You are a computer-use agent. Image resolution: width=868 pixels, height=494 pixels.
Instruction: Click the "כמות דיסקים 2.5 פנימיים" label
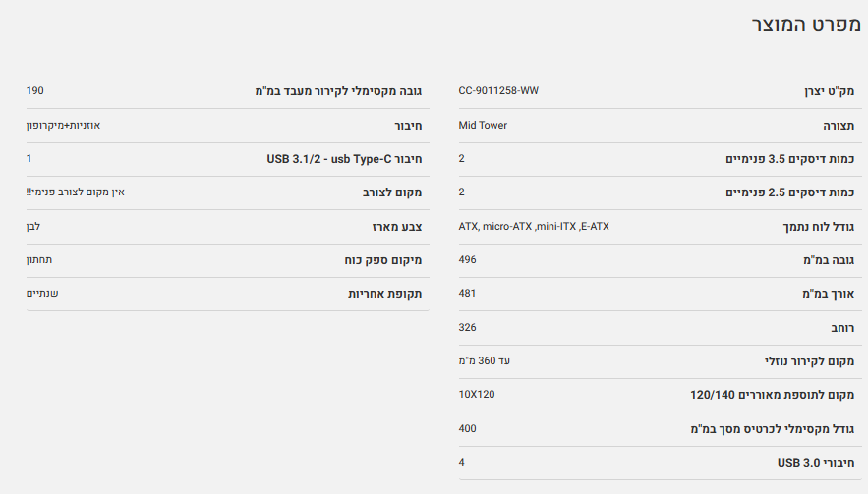tap(790, 192)
